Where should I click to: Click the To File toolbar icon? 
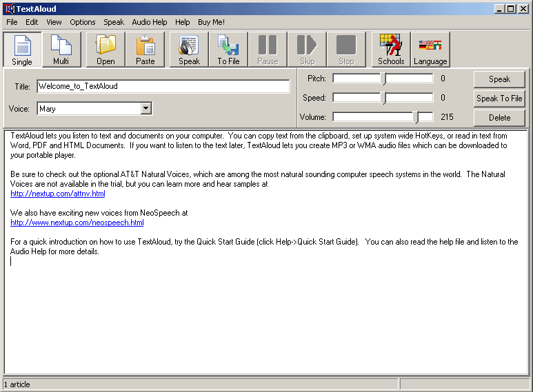click(x=228, y=50)
